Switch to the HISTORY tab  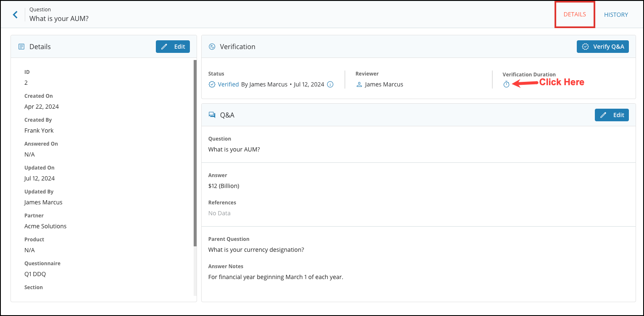tap(616, 14)
